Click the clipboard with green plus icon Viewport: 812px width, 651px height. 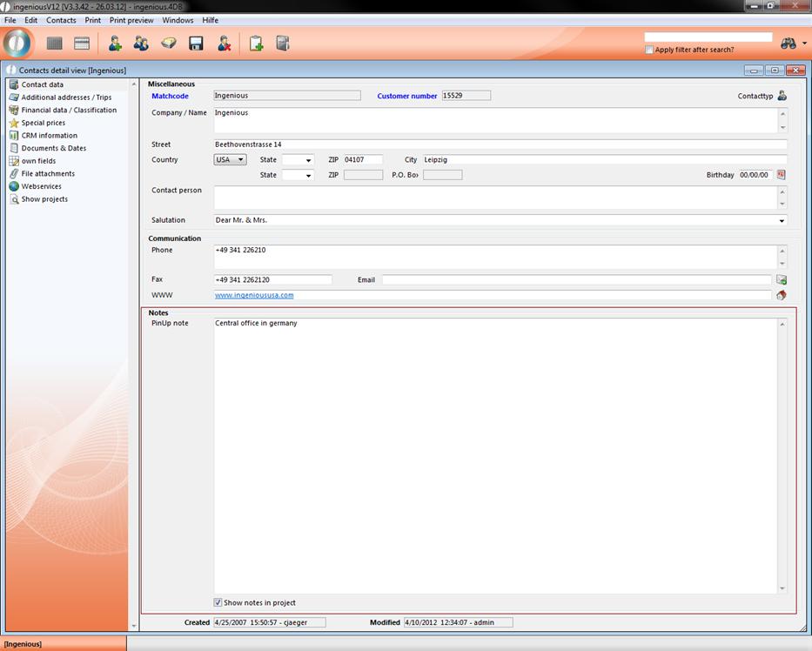pos(256,44)
